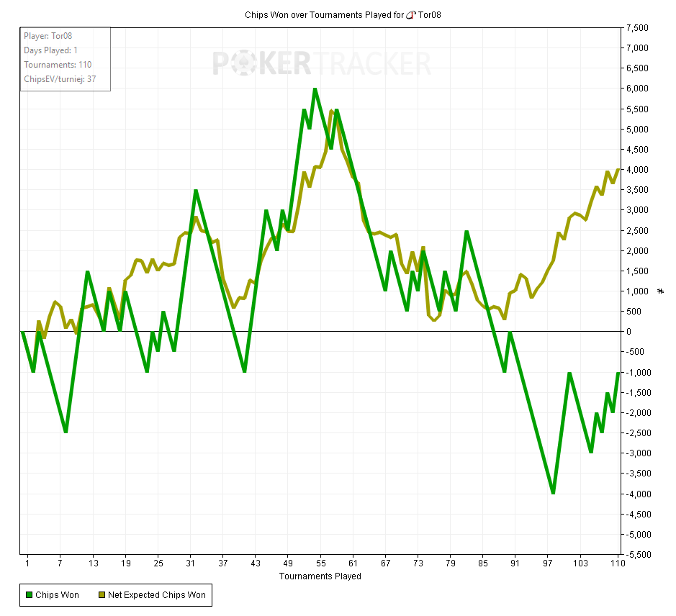Click the Chips Won line's lowest trough
The image size is (676, 616).
point(553,493)
